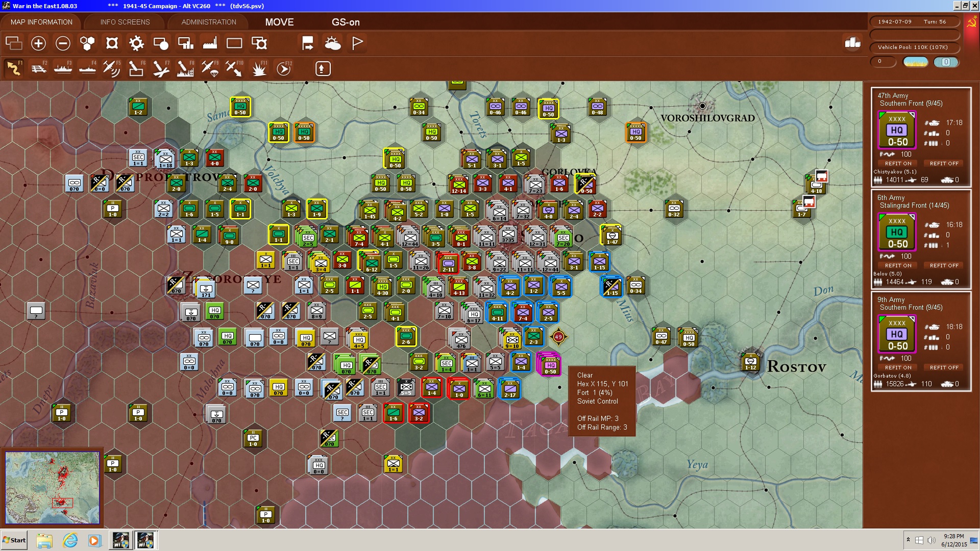Click the F12 end turn icon

[x=284, y=68]
